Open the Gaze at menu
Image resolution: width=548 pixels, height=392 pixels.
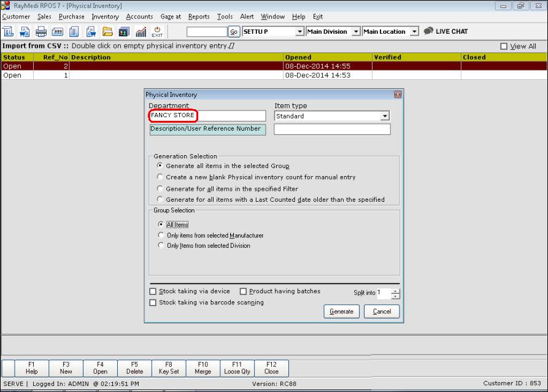(171, 17)
